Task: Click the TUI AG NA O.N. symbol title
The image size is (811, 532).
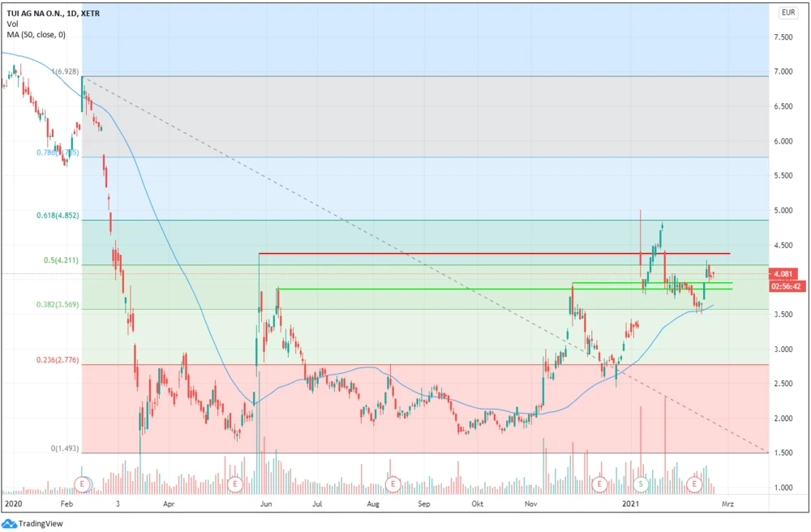Action: [x=54, y=13]
